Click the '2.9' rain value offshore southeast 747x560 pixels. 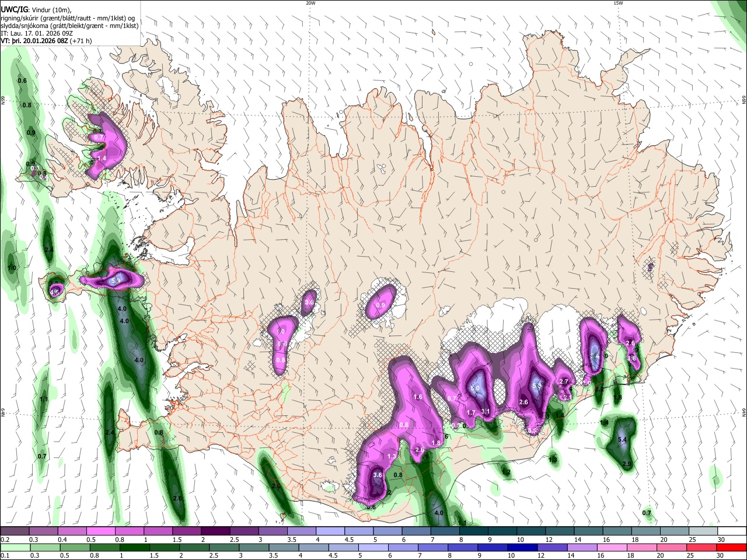click(x=627, y=464)
